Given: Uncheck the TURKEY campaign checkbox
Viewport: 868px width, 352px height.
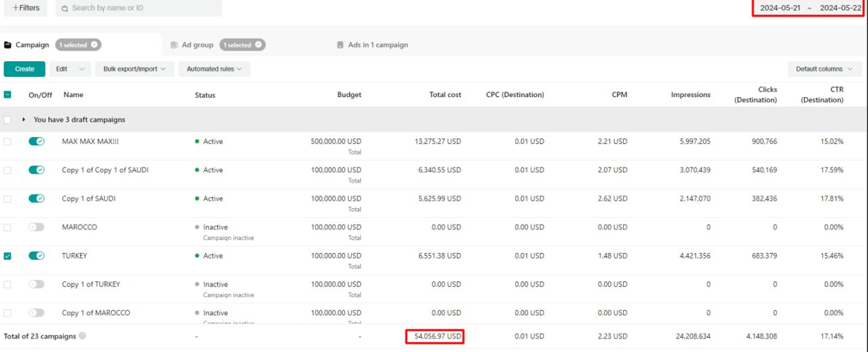Looking at the screenshot, I should 7,256.
